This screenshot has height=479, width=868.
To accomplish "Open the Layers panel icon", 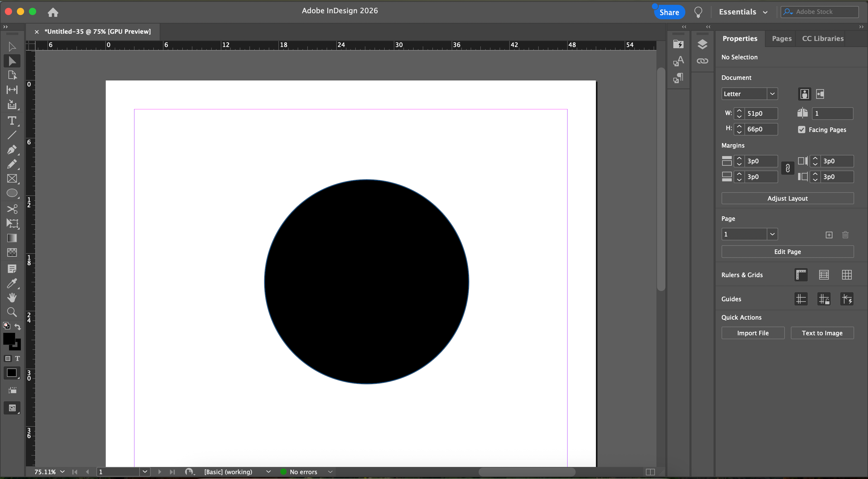I will click(702, 44).
